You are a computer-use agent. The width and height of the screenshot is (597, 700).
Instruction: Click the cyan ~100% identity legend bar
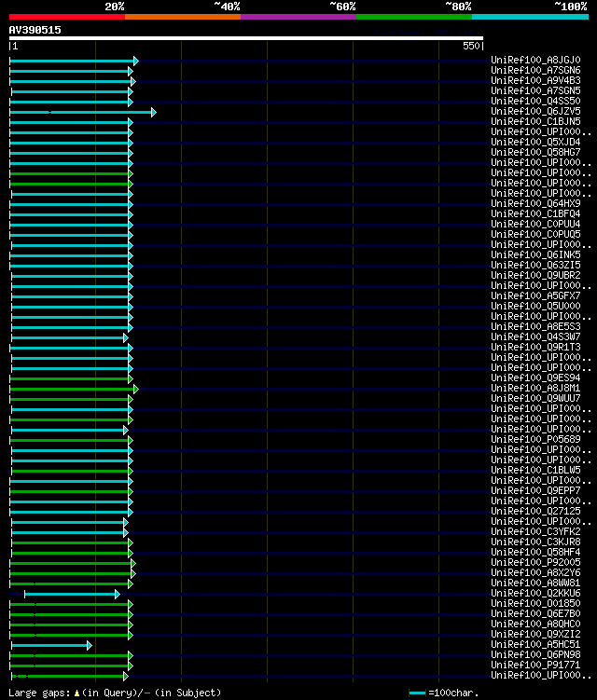530,17
